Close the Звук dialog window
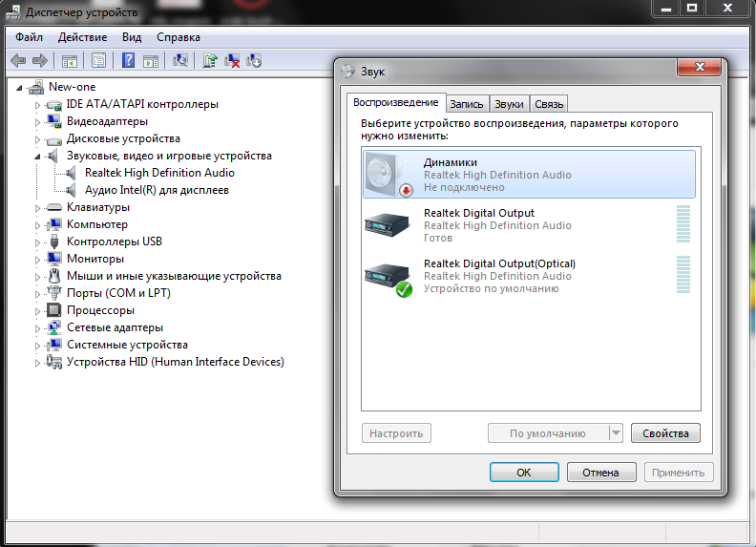 point(699,67)
